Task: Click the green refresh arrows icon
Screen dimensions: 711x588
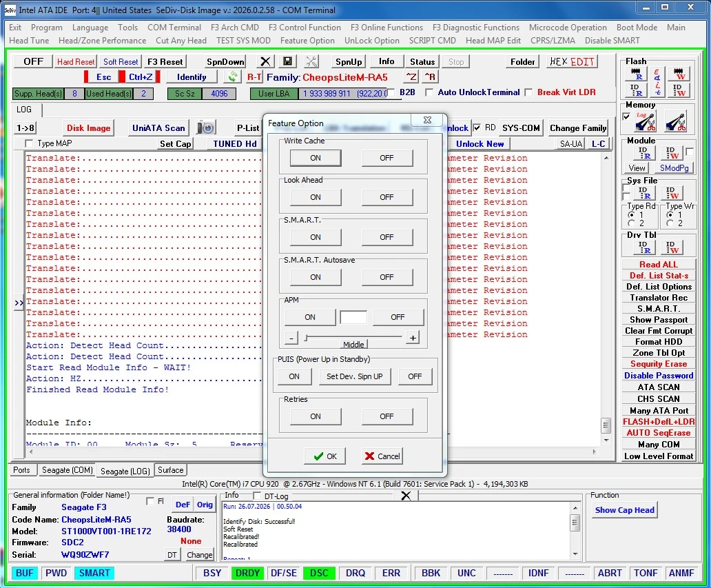Action: coord(233,77)
